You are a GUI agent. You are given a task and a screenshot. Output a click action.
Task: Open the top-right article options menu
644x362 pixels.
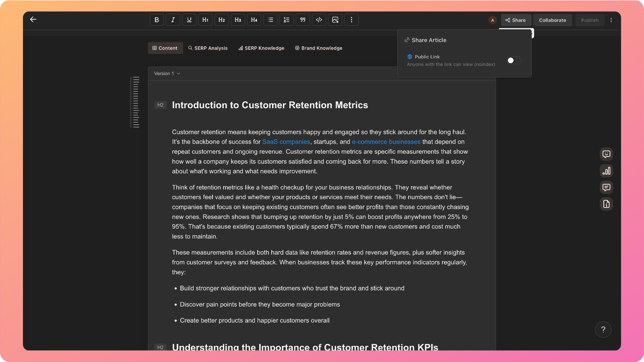[x=611, y=20]
